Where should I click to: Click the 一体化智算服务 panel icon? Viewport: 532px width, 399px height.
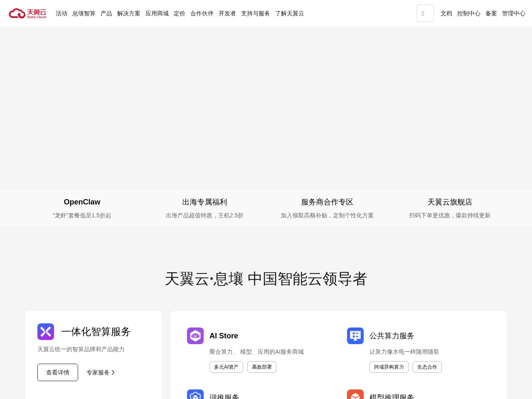tap(46, 332)
